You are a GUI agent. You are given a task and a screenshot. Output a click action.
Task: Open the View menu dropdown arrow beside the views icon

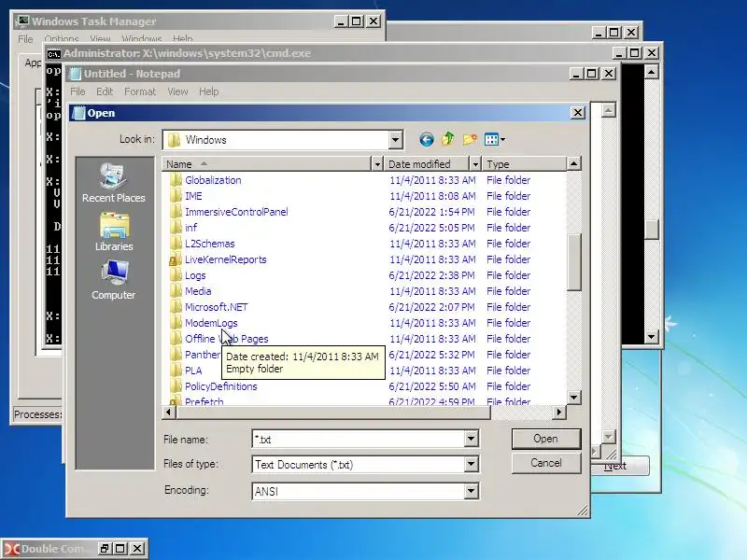coord(502,139)
